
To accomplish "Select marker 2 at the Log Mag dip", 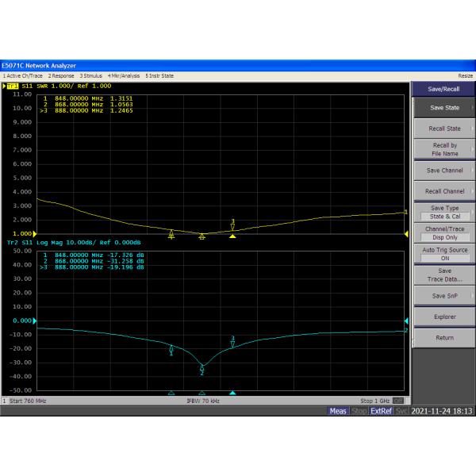I will coord(202,367).
